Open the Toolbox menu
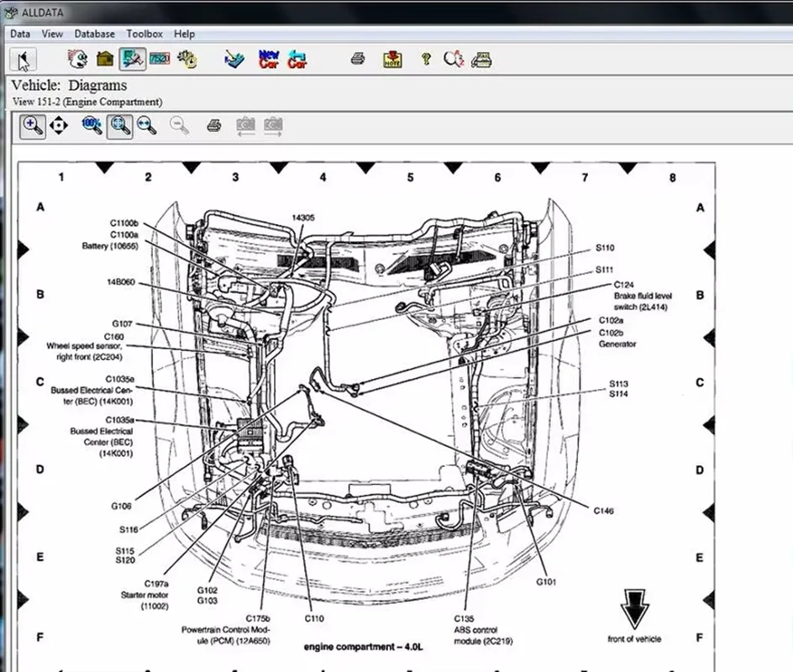Image resolution: width=793 pixels, height=672 pixels. (x=144, y=34)
